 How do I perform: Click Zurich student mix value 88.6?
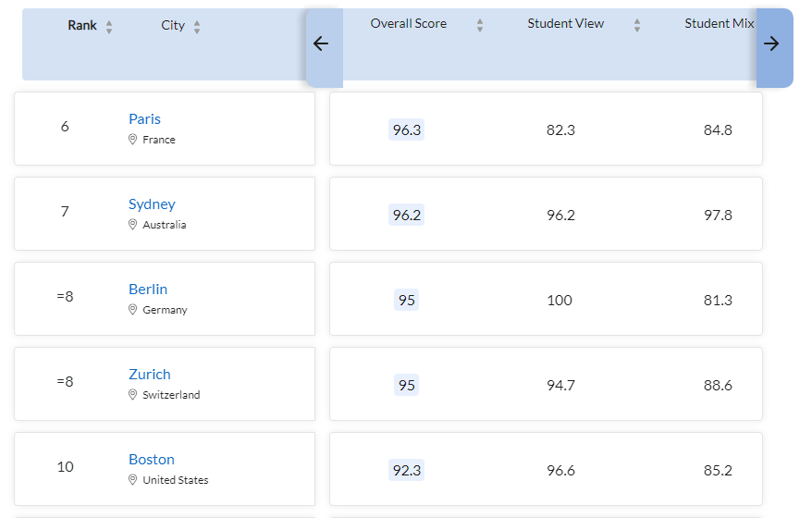[x=718, y=385]
